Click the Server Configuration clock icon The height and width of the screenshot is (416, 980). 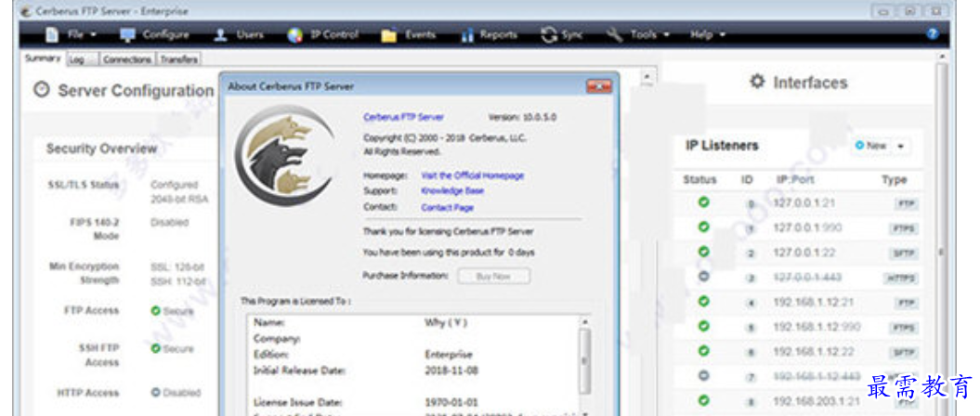coord(41,90)
